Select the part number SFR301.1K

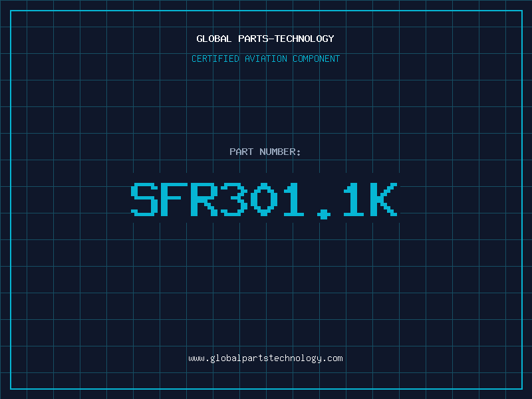point(264,201)
